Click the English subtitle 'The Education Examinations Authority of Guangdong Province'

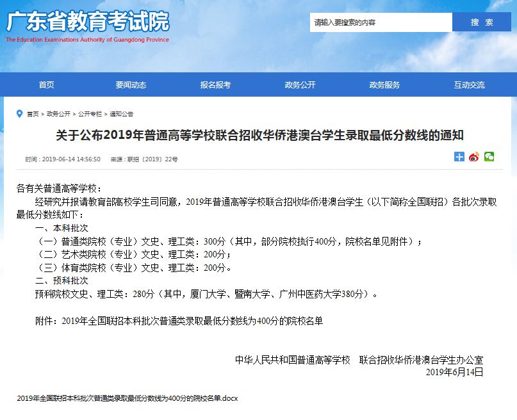(x=87, y=40)
